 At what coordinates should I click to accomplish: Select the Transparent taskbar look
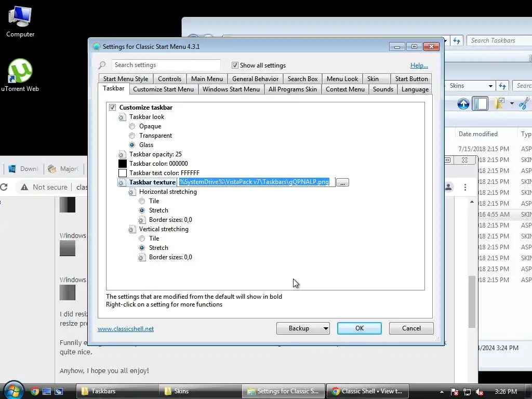[x=132, y=136]
